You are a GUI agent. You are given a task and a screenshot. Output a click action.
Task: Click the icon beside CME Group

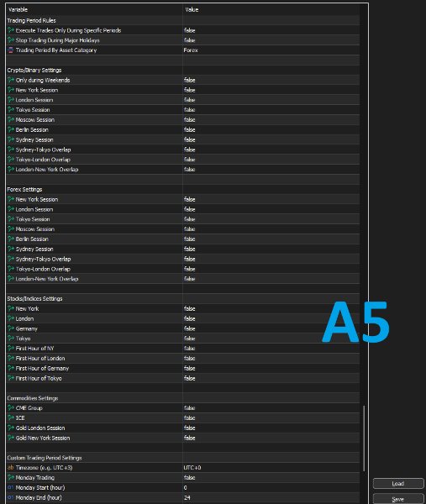(11, 408)
